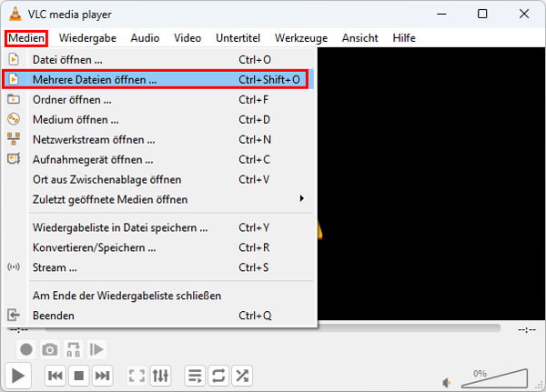546x392 pixels.
Task: Show the playlist
Action: coord(195,376)
